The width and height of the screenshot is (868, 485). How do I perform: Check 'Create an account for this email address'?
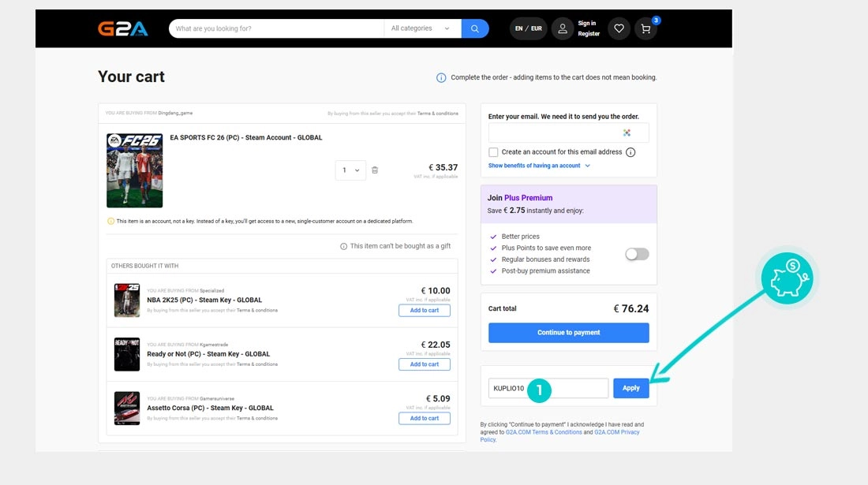[x=493, y=152]
